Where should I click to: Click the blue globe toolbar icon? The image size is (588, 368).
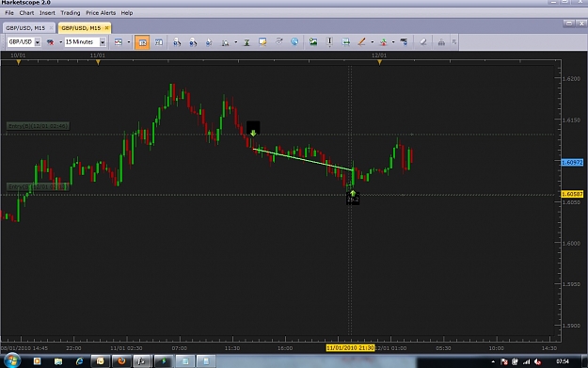[294, 41]
